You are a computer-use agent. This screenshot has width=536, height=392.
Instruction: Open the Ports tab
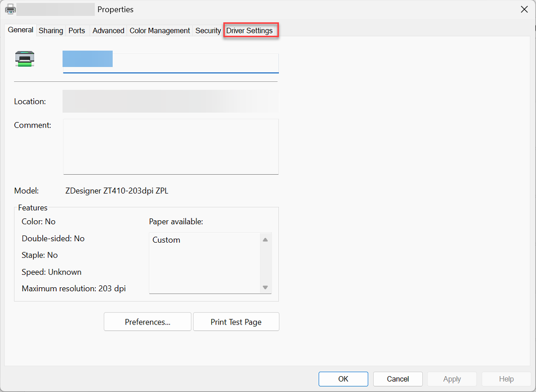[77, 30]
